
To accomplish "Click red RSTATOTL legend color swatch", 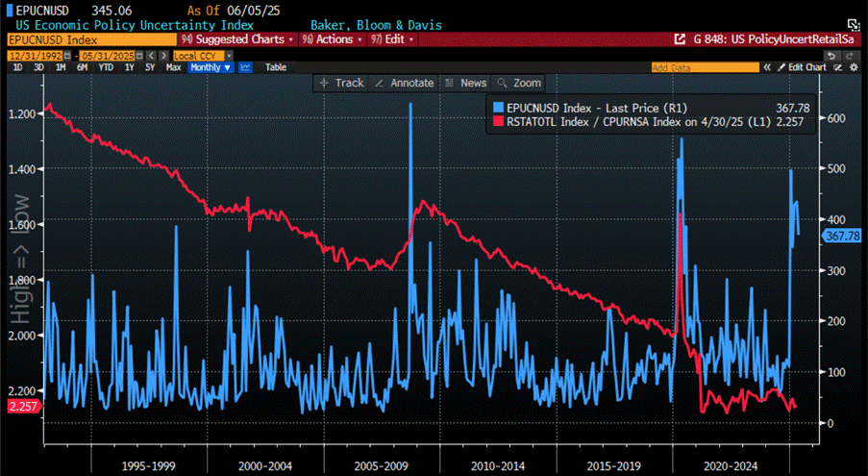I will point(498,121).
